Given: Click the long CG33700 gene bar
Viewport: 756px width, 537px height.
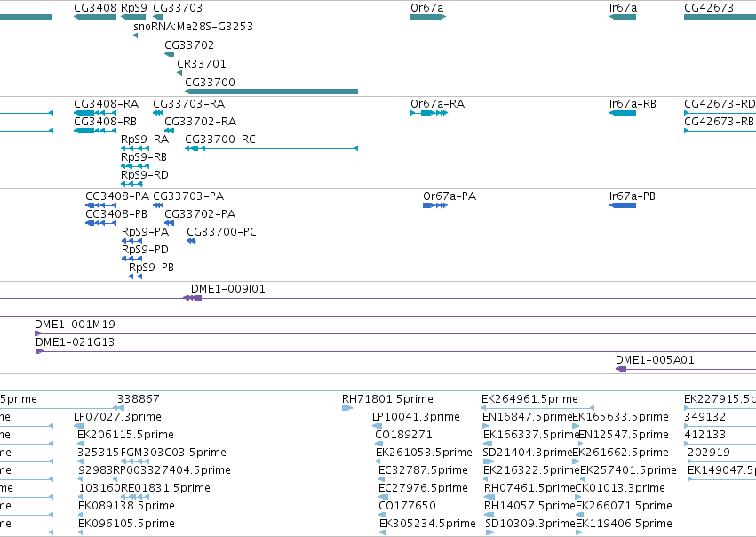Looking at the screenshot, I should (x=272, y=92).
